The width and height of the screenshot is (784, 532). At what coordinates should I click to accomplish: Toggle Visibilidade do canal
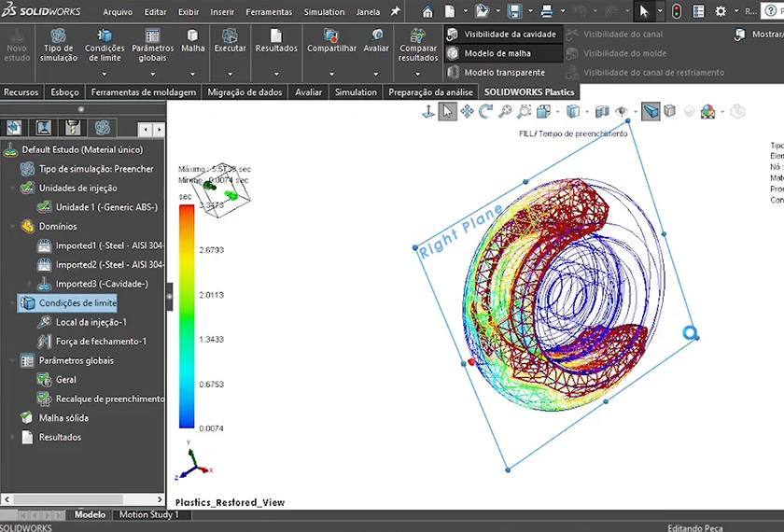pos(614,34)
